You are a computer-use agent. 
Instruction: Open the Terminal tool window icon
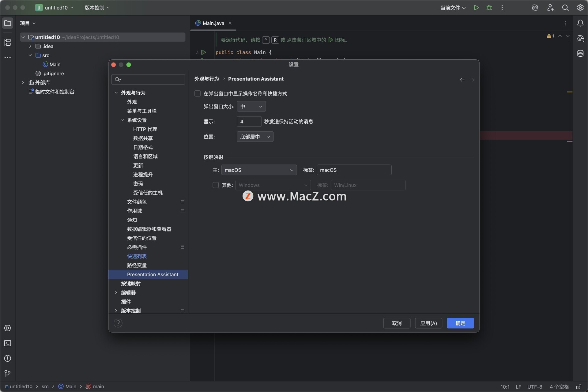pyautogui.click(x=8, y=343)
